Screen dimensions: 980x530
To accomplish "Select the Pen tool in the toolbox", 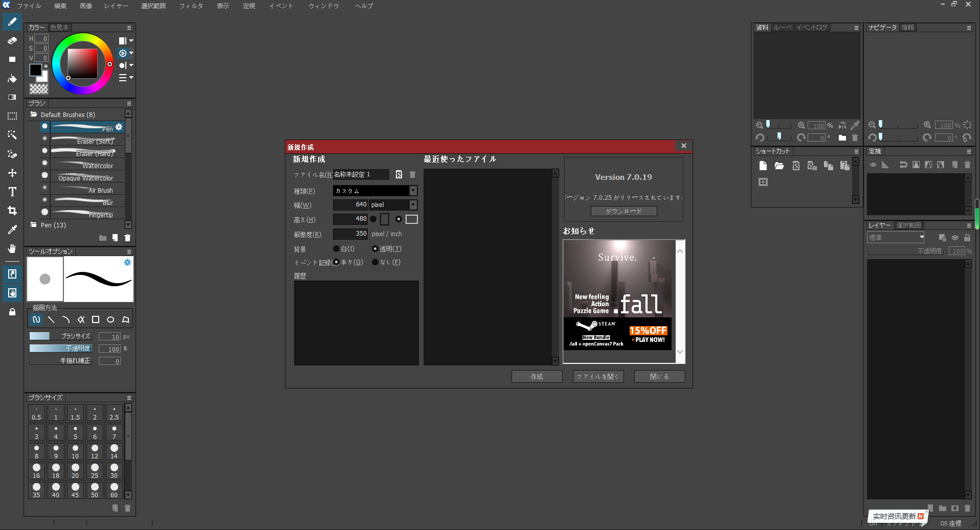I will [12, 22].
